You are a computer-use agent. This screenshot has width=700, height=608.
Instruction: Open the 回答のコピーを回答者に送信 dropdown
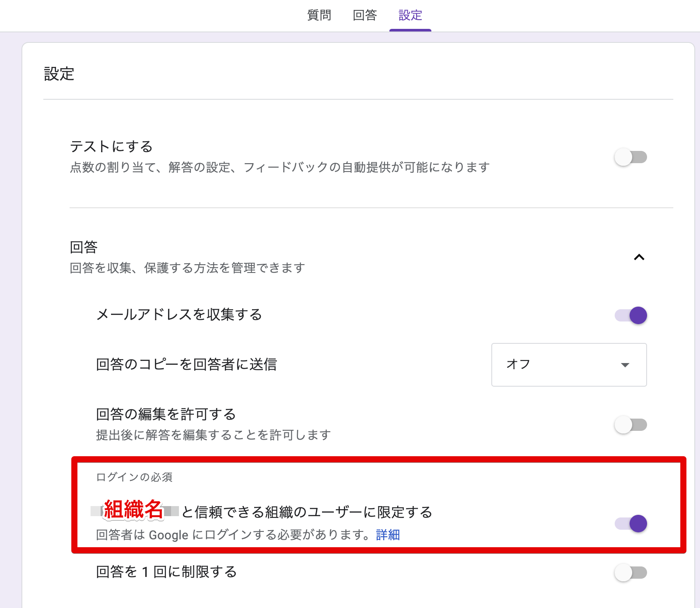click(569, 365)
